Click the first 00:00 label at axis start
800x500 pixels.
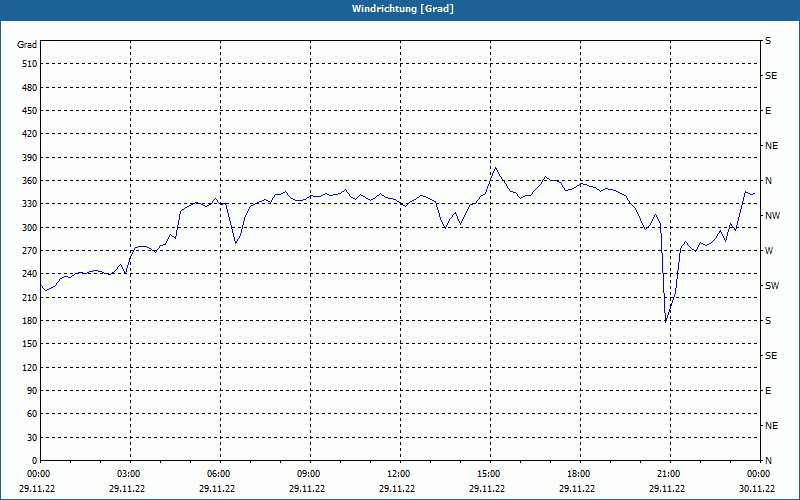coord(39,474)
